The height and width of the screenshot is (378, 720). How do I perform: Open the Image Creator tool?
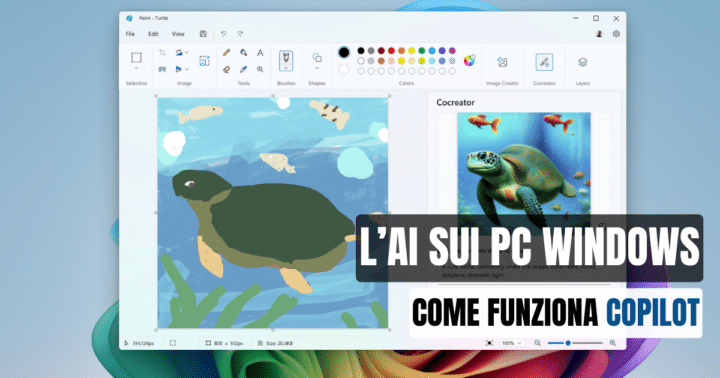502,62
